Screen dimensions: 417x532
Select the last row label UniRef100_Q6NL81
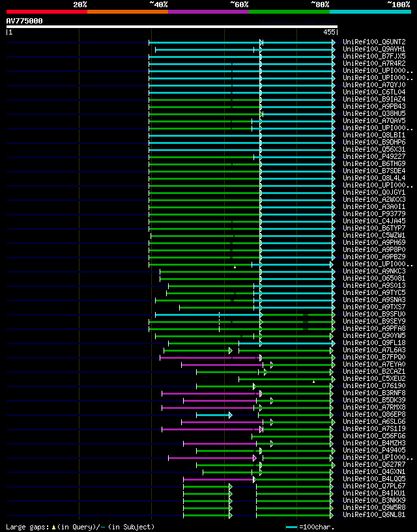(x=374, y=514)
